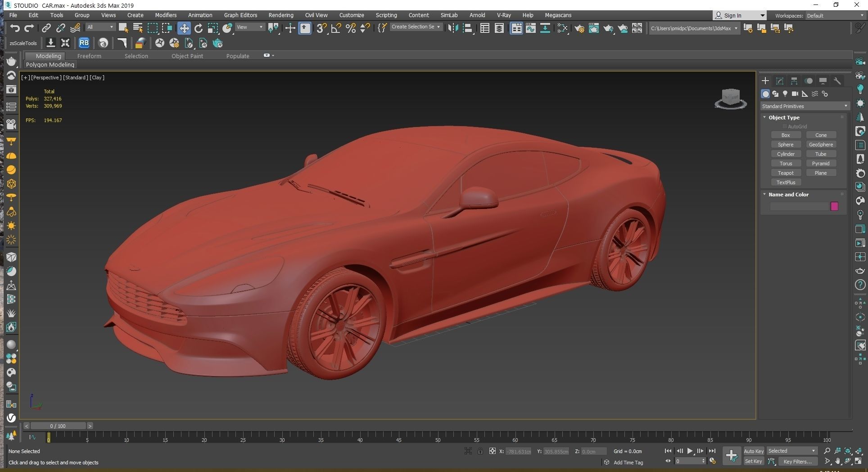
Task: Open the View reference coordinate dropdown
Action: point(250,27)
